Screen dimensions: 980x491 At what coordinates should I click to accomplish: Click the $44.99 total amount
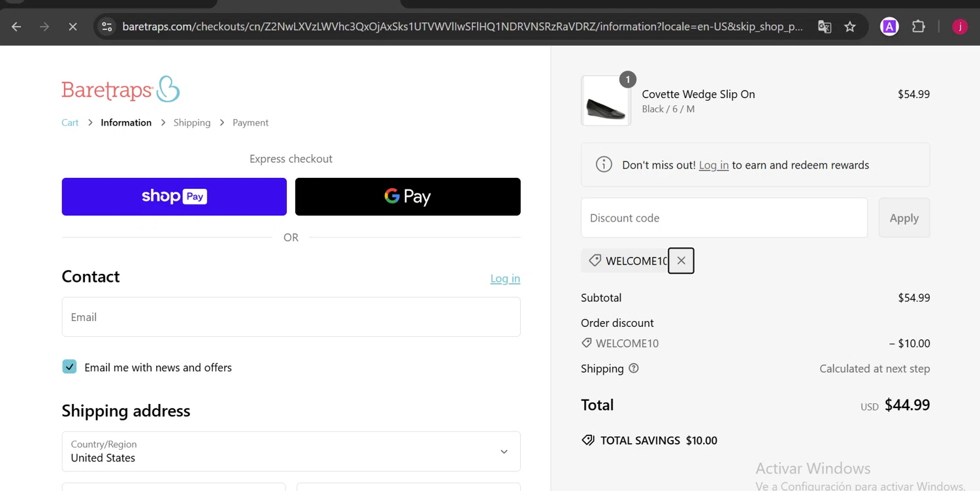907,405
